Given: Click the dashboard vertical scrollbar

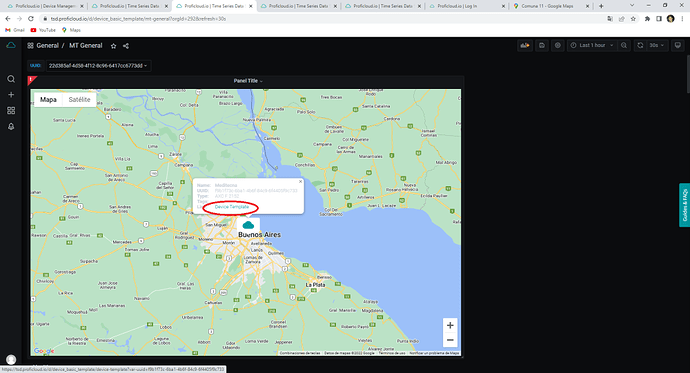Looking at the screenshot, I should pos(688,75).
